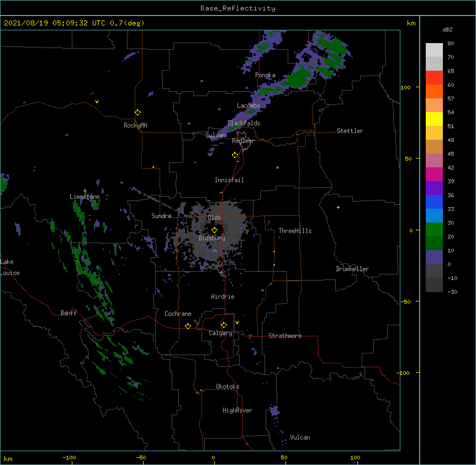The width and height of the screenshot is (476, 465).
Task: Click the asterisk marker east of Innisfail
Action: (277, 168)
